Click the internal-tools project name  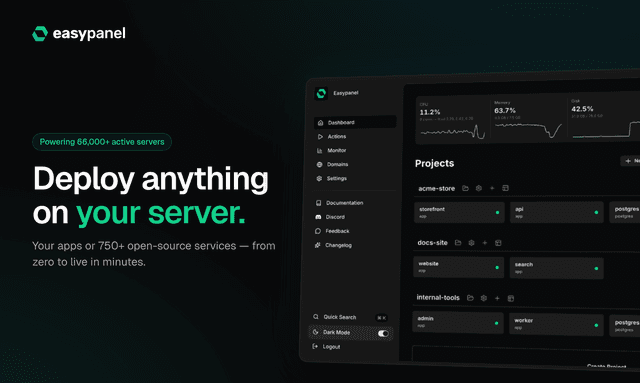pos(438,298)
